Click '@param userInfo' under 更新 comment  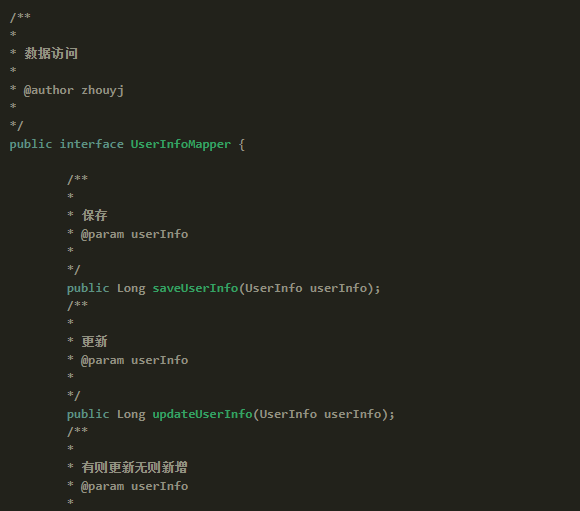click(x=134, y=360)
